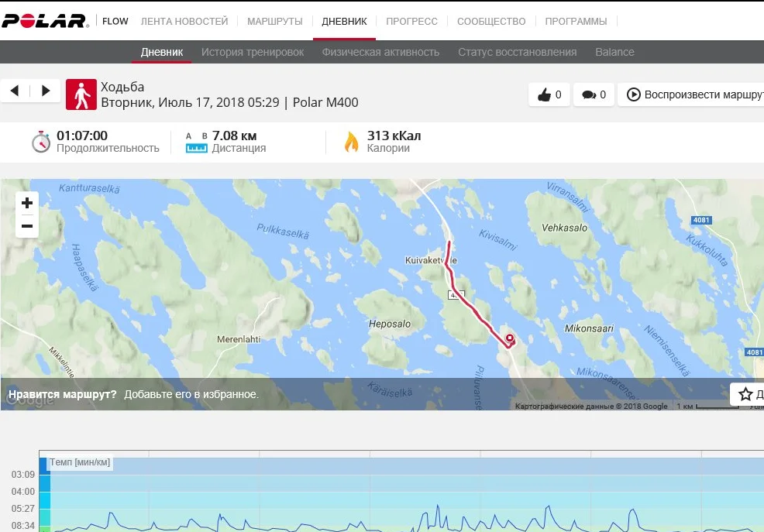Switch to Физическая активность tab
Viewport: 764px width, 532px height.
[380, 52]
